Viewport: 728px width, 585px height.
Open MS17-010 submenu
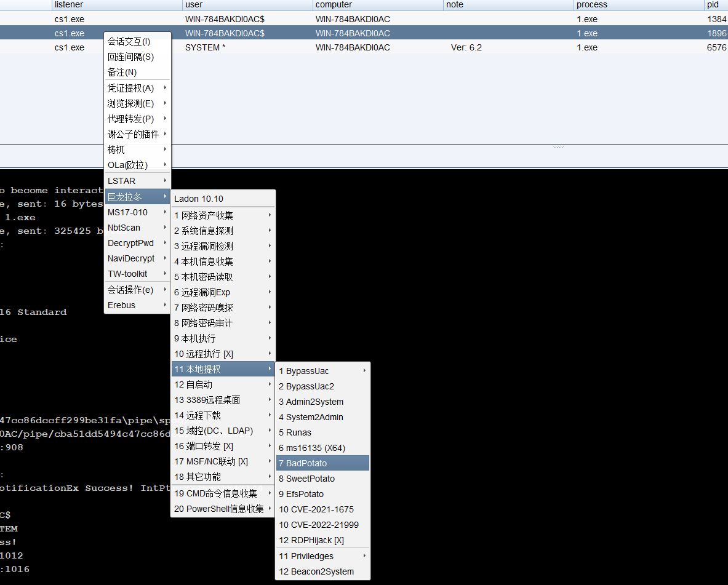(x=137, y=212)
